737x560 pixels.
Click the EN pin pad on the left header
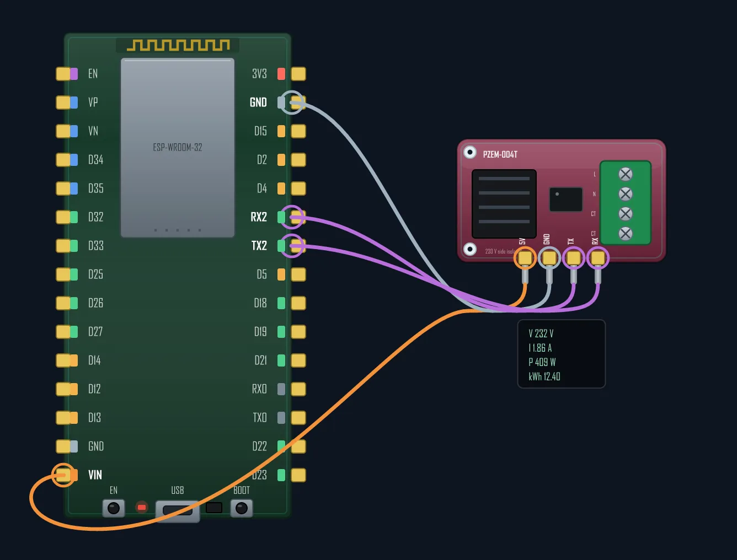(x=63, y=74)
